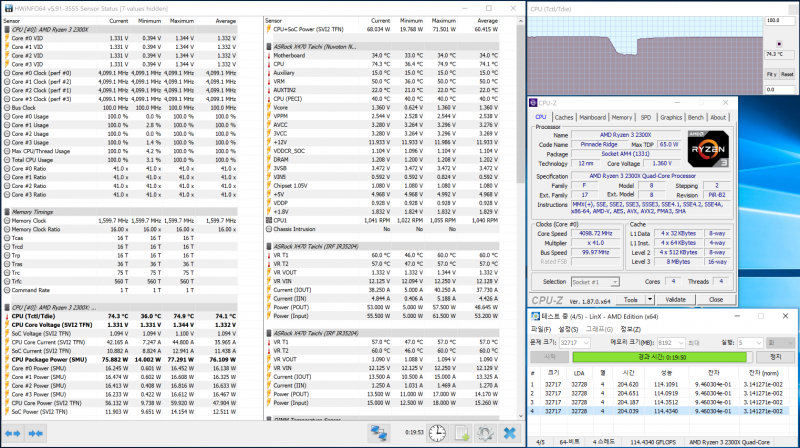This screenshot has width=800, height=448.
Task: Open the greyed unit dropdown beside run count in LinX
Action: [x=780, y=343]
